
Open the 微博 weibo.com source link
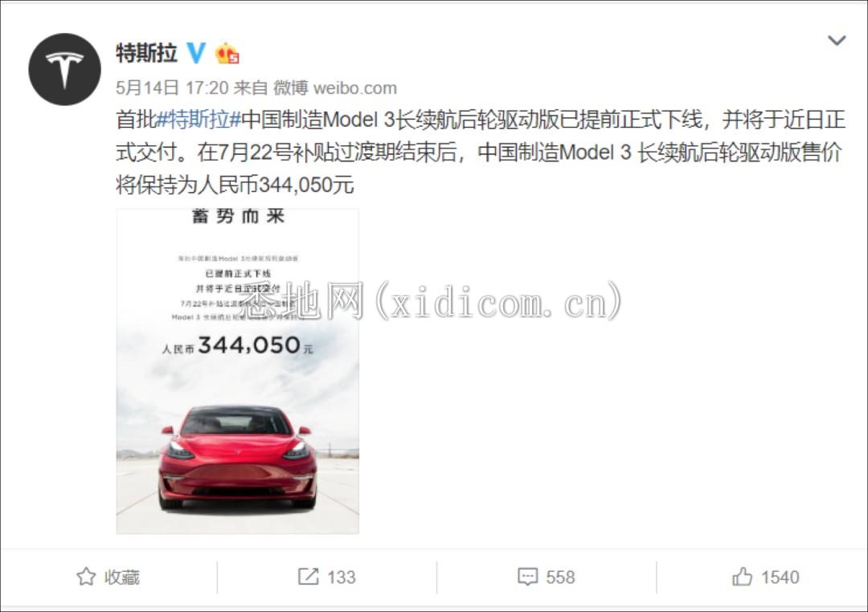click(335, 88)
